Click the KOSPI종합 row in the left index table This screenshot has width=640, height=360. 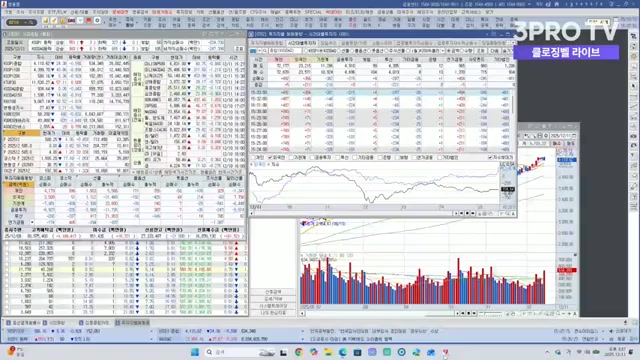click(x=66, y=64)
